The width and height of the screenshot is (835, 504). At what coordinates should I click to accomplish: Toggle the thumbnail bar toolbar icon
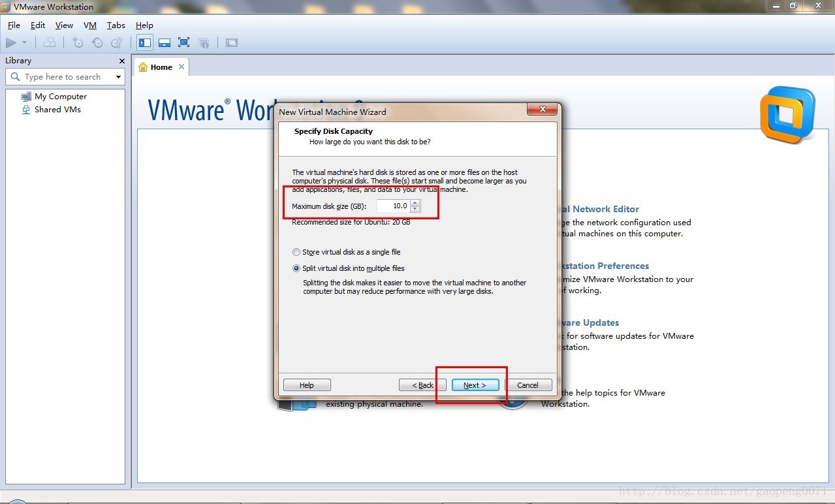click(165, 42)
